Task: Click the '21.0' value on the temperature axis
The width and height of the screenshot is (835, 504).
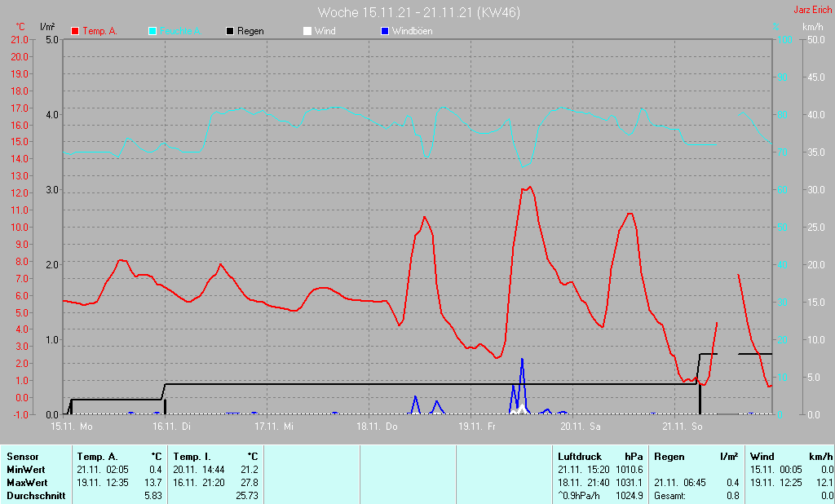Action: pyautogui.click(x=20, y=40)
